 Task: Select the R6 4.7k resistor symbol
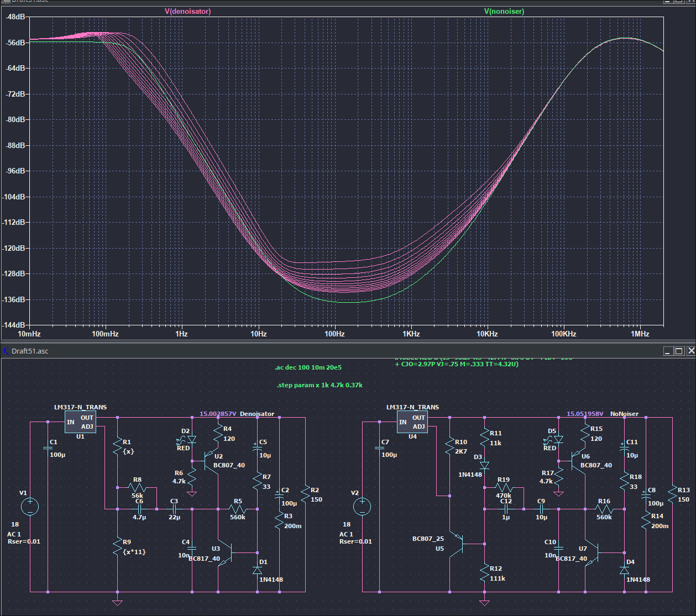(x=191, y=477)
